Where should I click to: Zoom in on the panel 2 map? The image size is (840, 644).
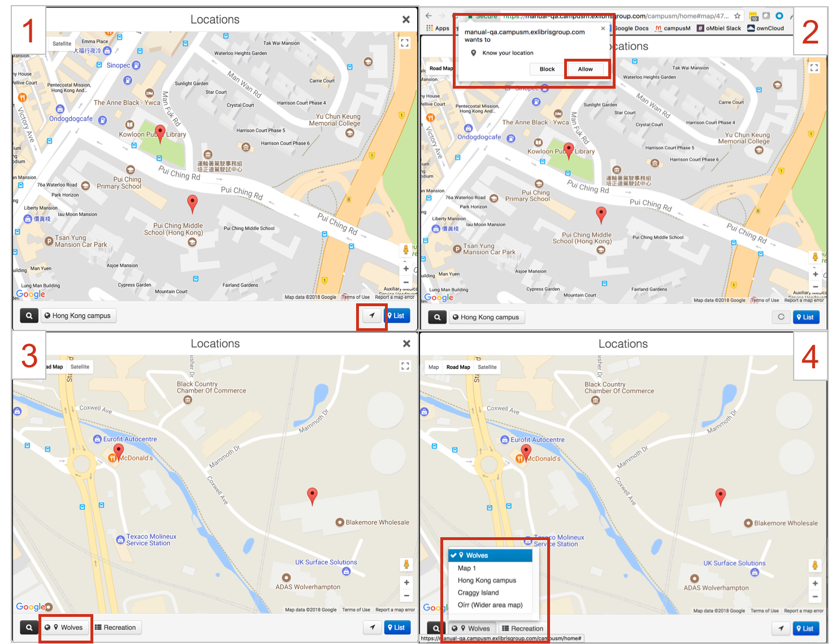[815, 274]
